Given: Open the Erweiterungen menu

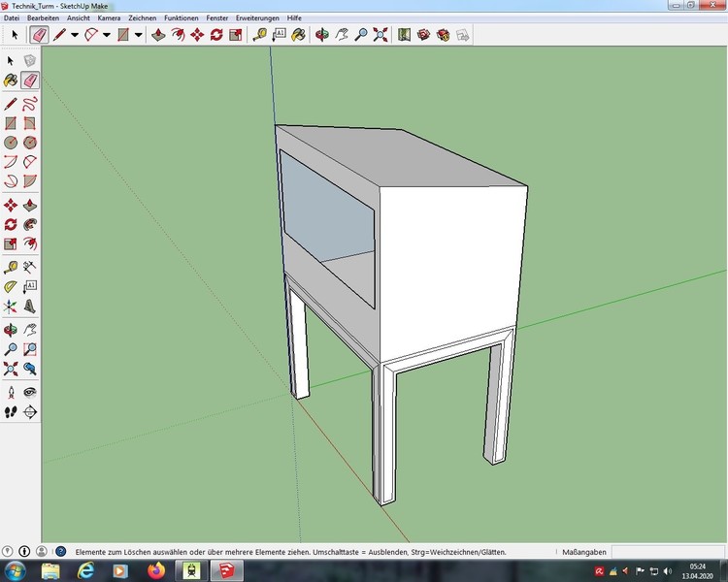Looking at the screenshot, I should 257,18.
